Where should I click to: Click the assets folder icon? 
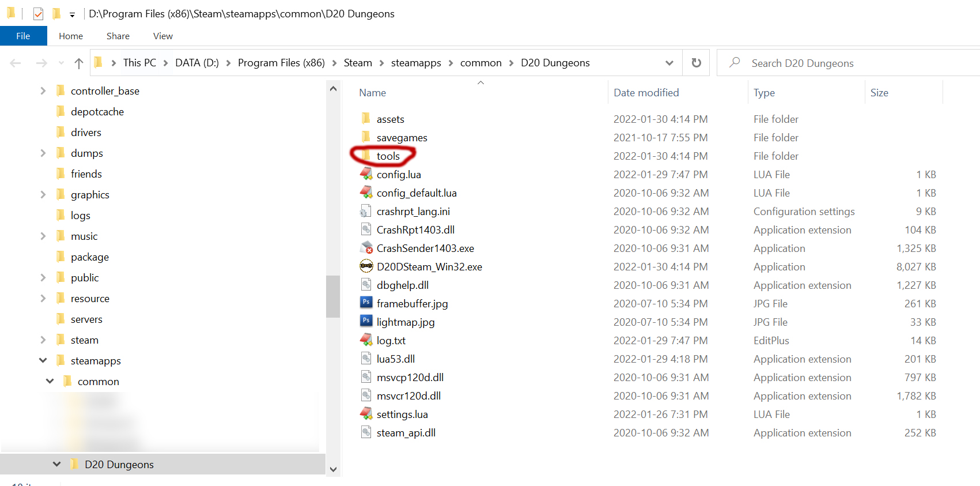pos(366,119)
